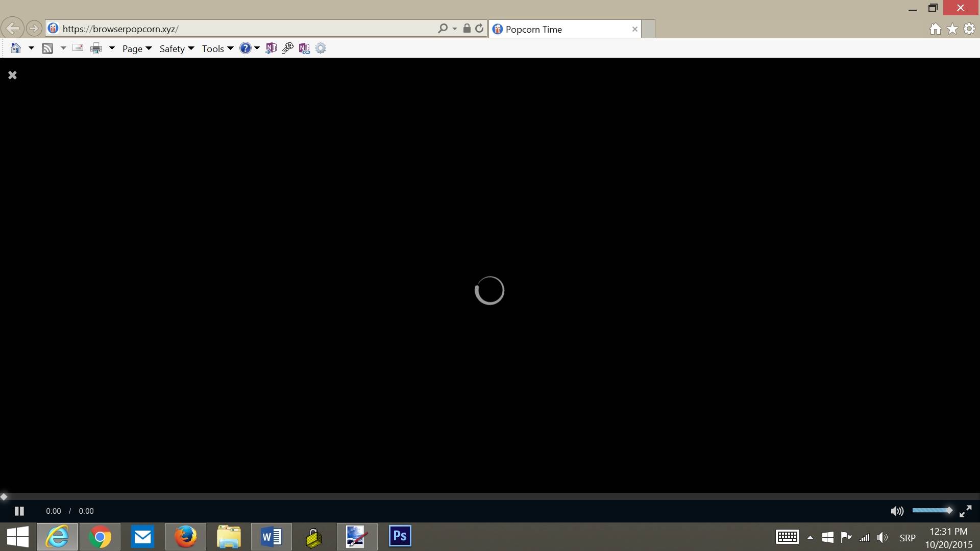Click the OneNote Linked Notes icon
This screenshot has width=980, height=551.
(x=304, y=48)
